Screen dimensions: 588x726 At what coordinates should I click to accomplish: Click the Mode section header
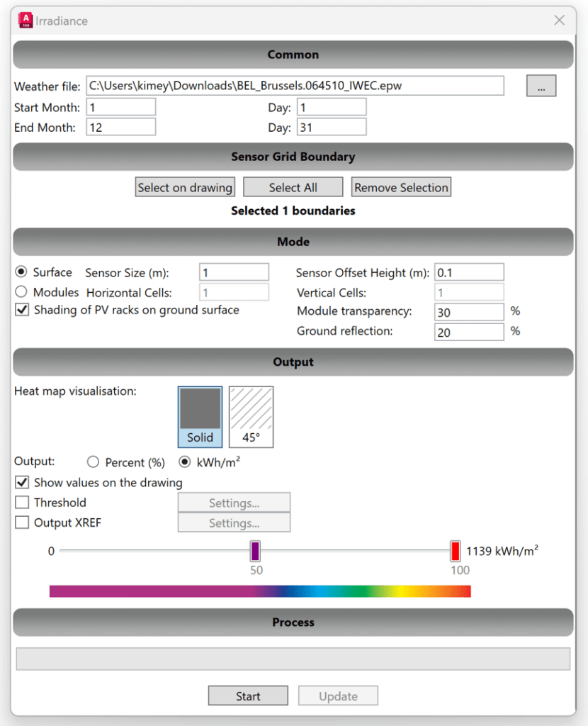tap(293, 242)
